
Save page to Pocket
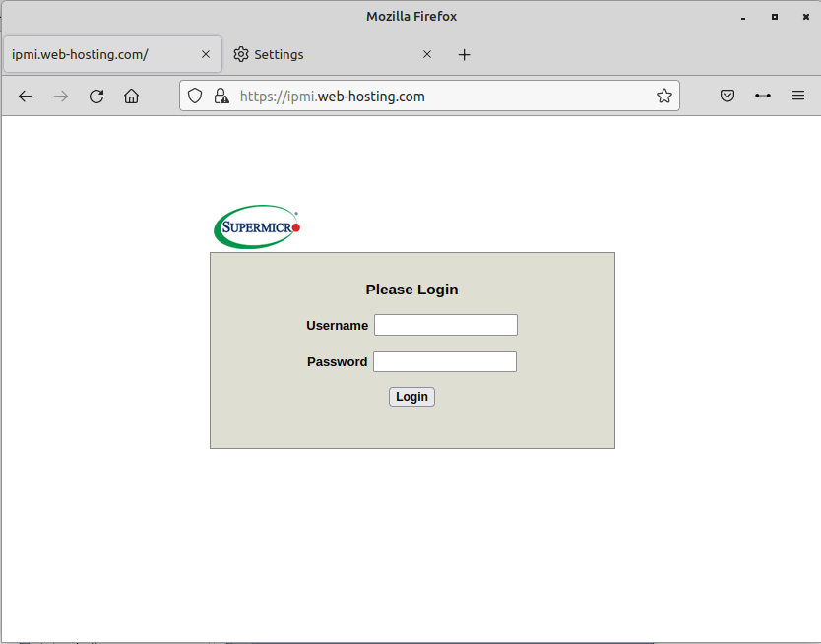(727, 96)
